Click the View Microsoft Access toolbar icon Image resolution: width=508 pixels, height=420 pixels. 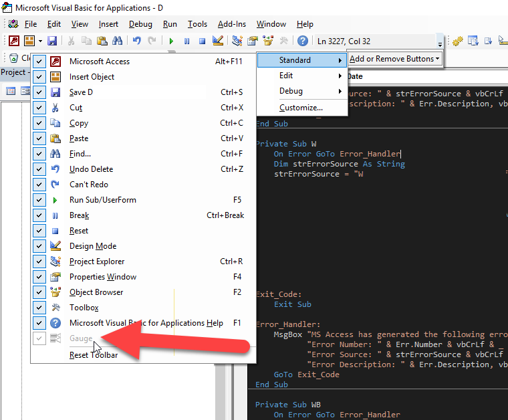14,41
